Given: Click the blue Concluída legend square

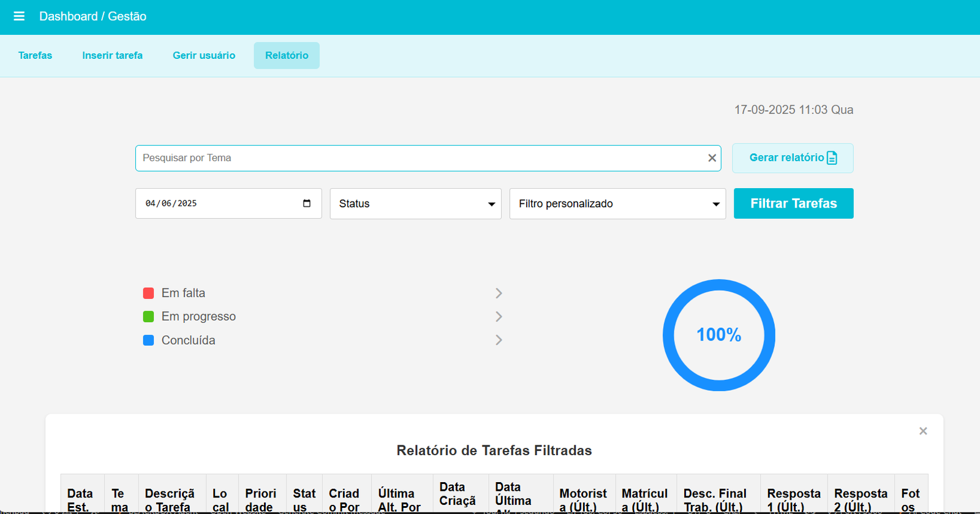Looking at the screenshot, I should click(148, 341).
